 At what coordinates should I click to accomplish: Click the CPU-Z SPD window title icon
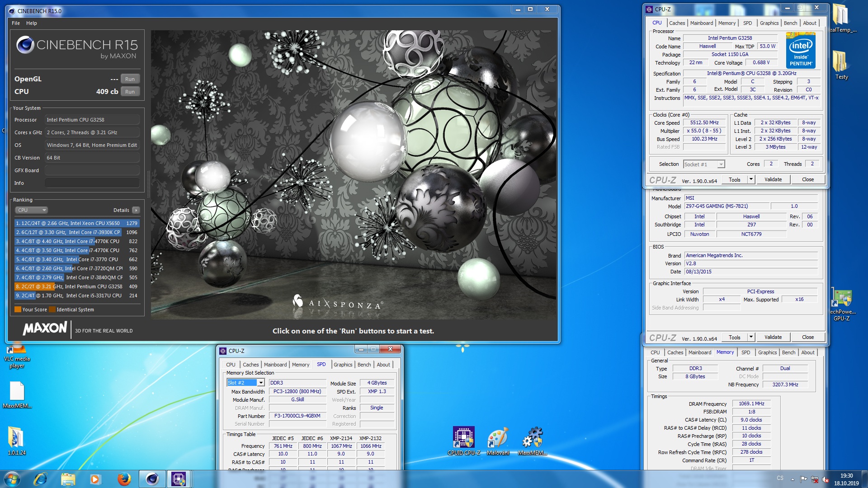pos(223,351)
